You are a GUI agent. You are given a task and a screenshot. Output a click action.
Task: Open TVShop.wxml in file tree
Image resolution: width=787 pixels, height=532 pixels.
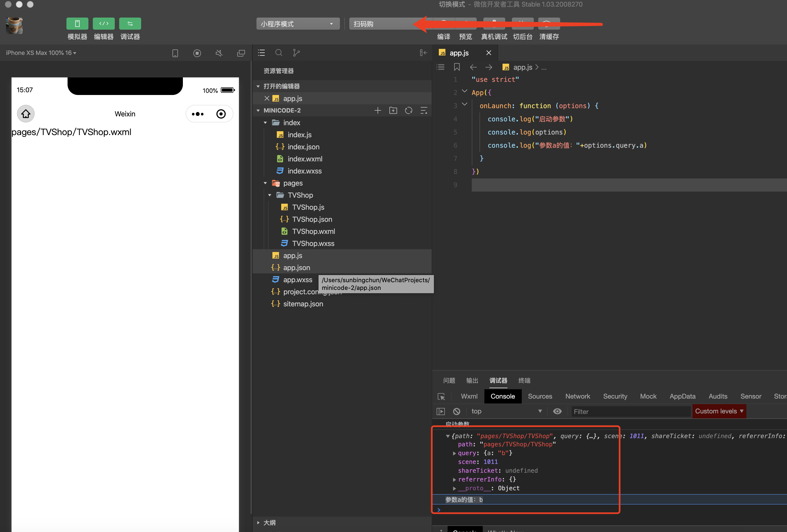(313, 231)
